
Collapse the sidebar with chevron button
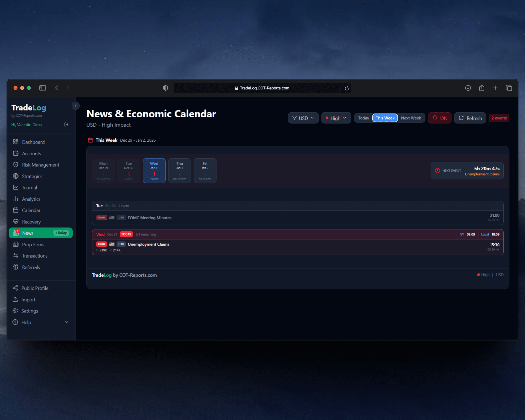(x=75, y=106)
